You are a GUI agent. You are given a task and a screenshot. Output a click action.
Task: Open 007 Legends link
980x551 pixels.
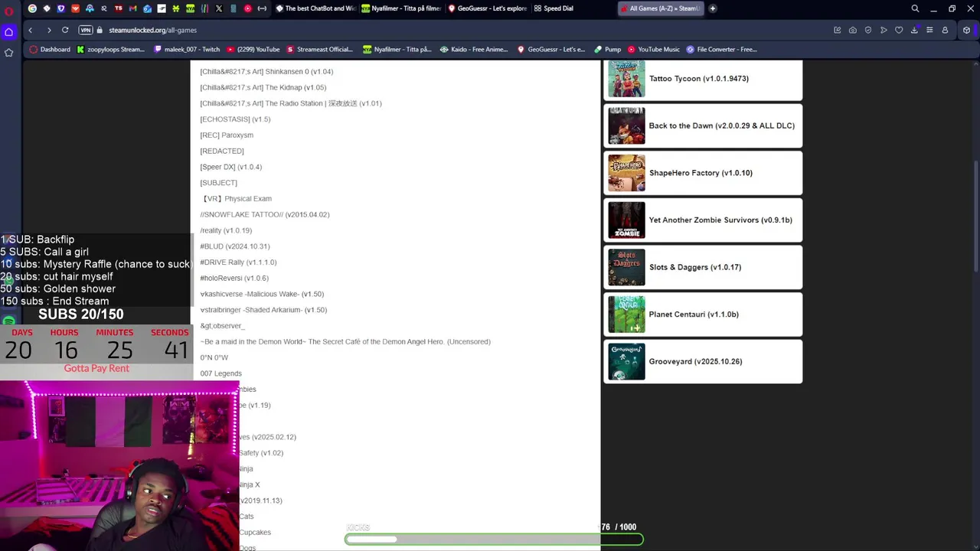point(220,373)
